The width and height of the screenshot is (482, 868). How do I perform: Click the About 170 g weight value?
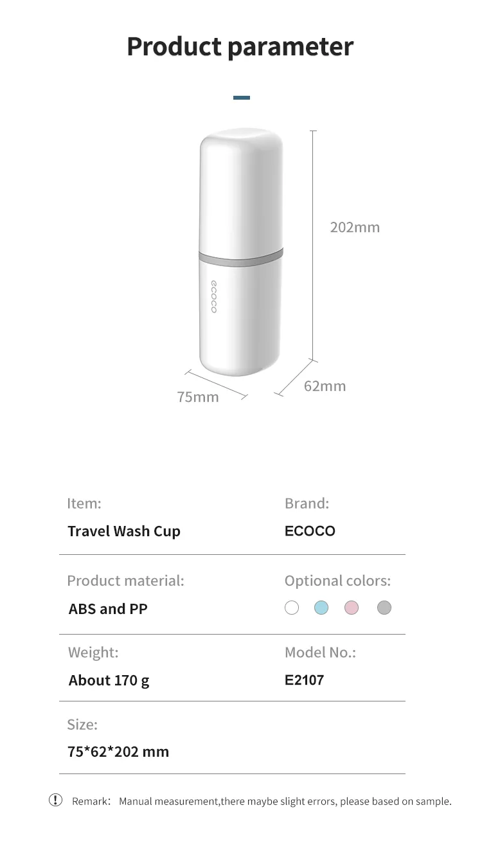[x=109, y=680]
